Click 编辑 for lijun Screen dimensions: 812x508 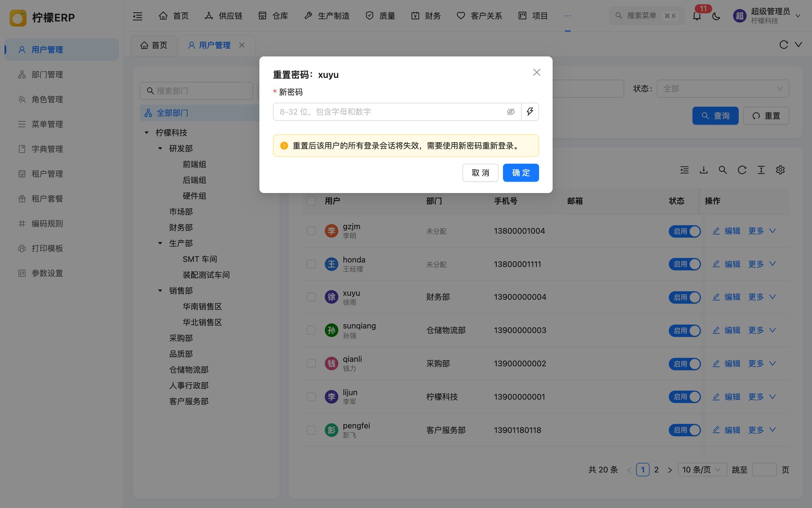tap(727, 397)
